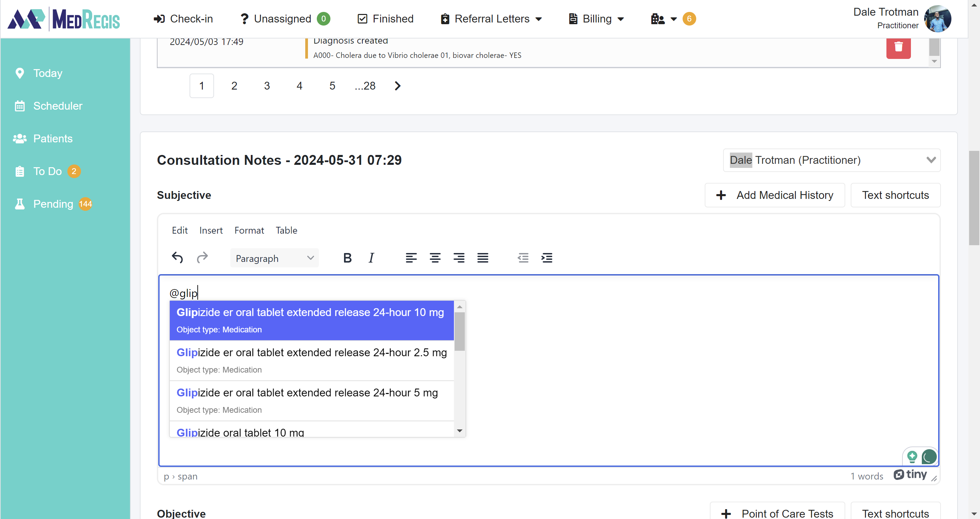Justify text alignment
The width and height of the screenshot is (980, 519).
point(483,258)
